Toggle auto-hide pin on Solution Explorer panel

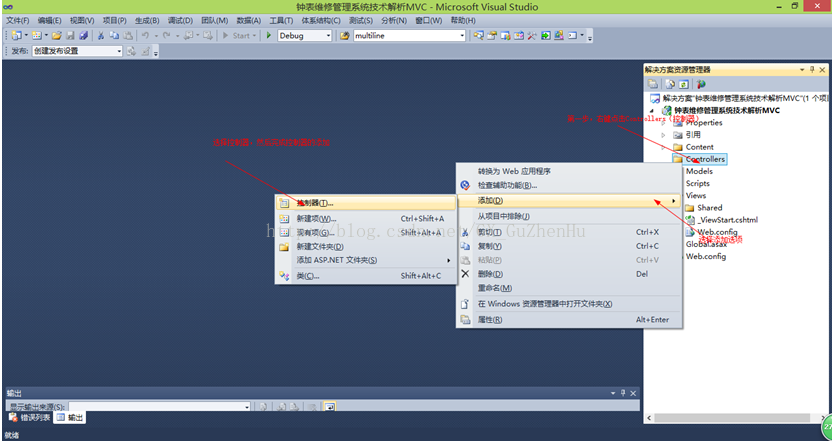(x=812, y=70)
